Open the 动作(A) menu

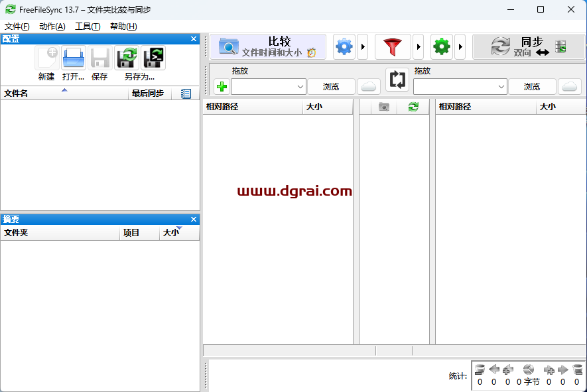52,27
